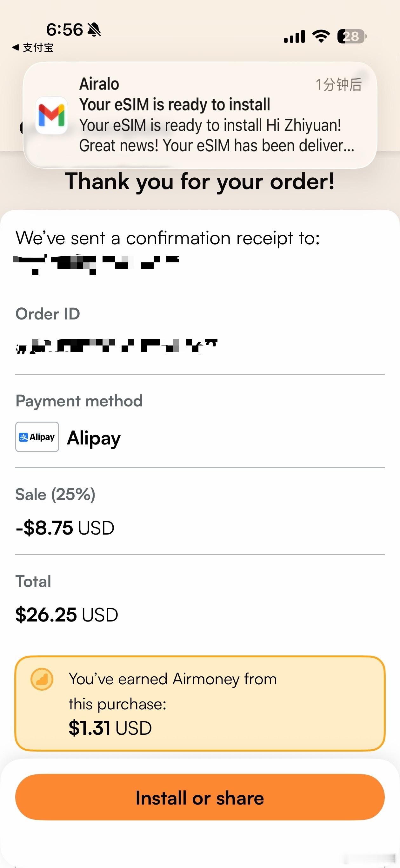Tap the cellular signal bars
Image resolution: width=400 pixels, height=868 pixels.
tap(294, 36)
